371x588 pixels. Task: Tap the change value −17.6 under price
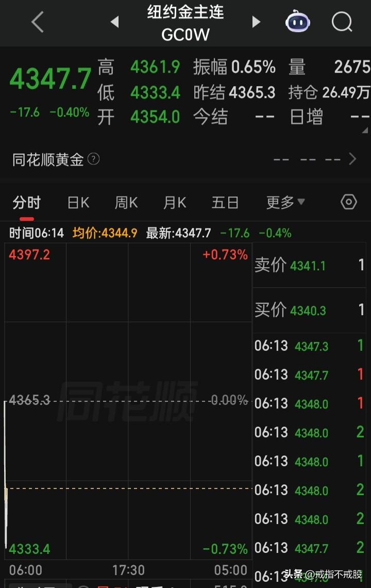[25, 112]
